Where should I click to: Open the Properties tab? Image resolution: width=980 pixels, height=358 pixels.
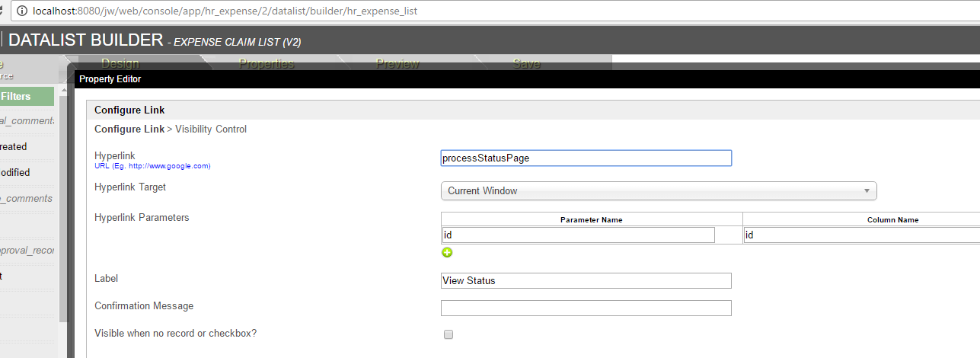coord(267,64)
